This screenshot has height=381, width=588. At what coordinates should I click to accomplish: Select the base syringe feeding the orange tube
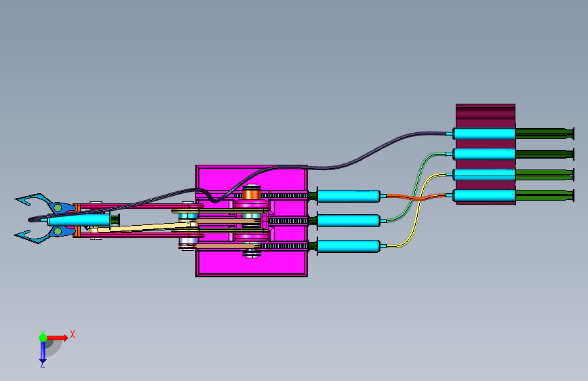point(349,196)
